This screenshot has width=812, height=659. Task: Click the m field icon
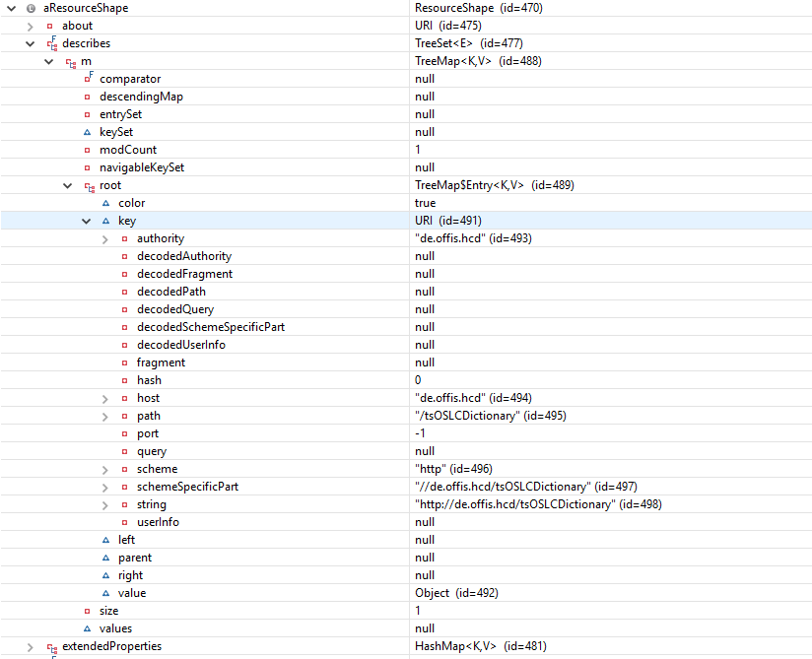tap(71, 63)
